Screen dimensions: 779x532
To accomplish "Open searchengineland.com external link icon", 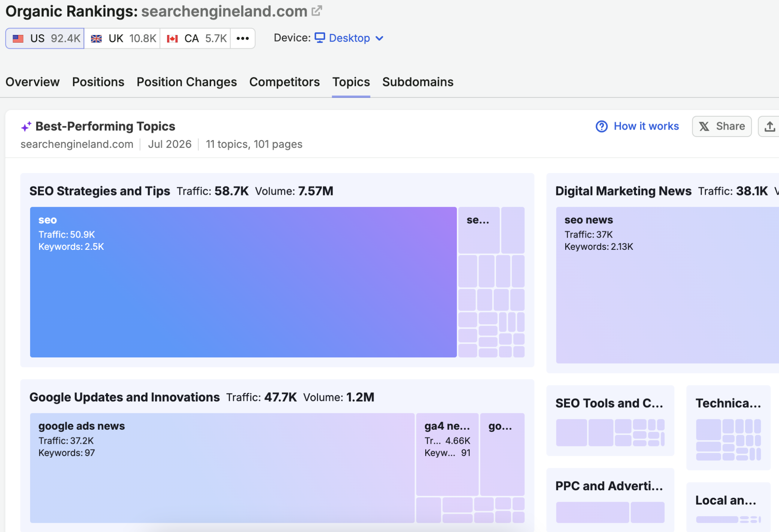I will (x=316, y=11).
